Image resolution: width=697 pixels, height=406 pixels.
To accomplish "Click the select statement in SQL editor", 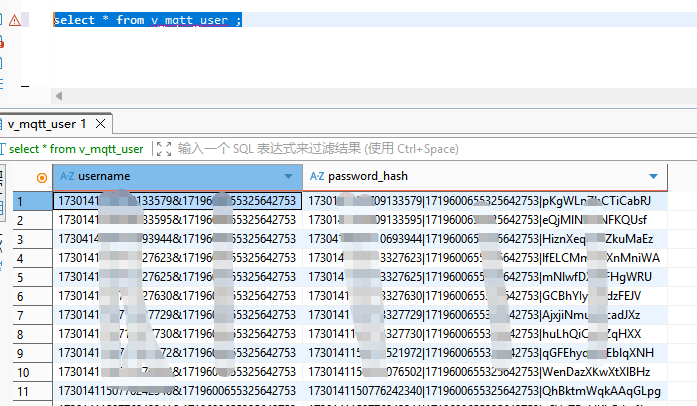I will pyautogui.click(x=146, y=20).
